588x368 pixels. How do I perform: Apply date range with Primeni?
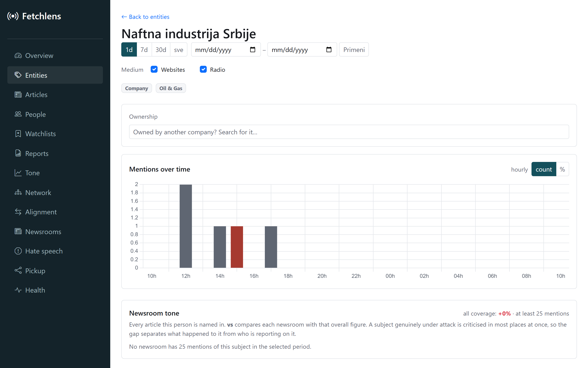pyautogui.click(x=354, y=50)
